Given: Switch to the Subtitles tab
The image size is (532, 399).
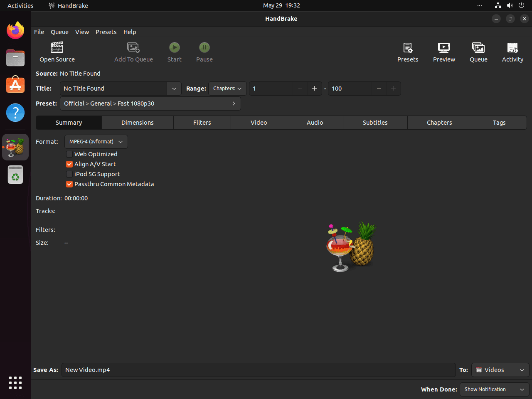Looking at the screenshot, I should click(375, 123).
